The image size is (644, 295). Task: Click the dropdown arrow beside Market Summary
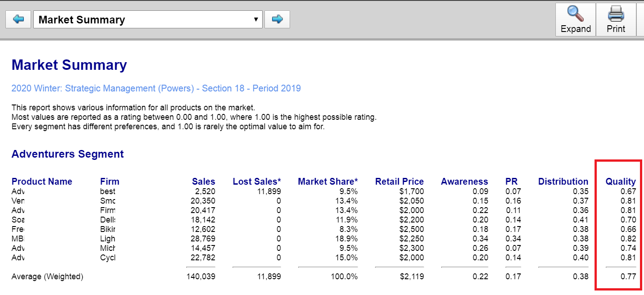tap(255, 19)
